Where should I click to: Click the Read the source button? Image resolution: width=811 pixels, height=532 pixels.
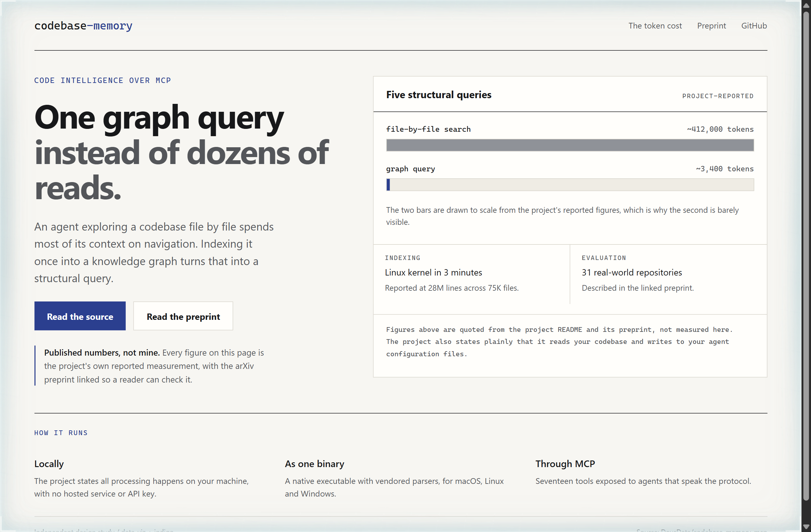tap(80, 316)
